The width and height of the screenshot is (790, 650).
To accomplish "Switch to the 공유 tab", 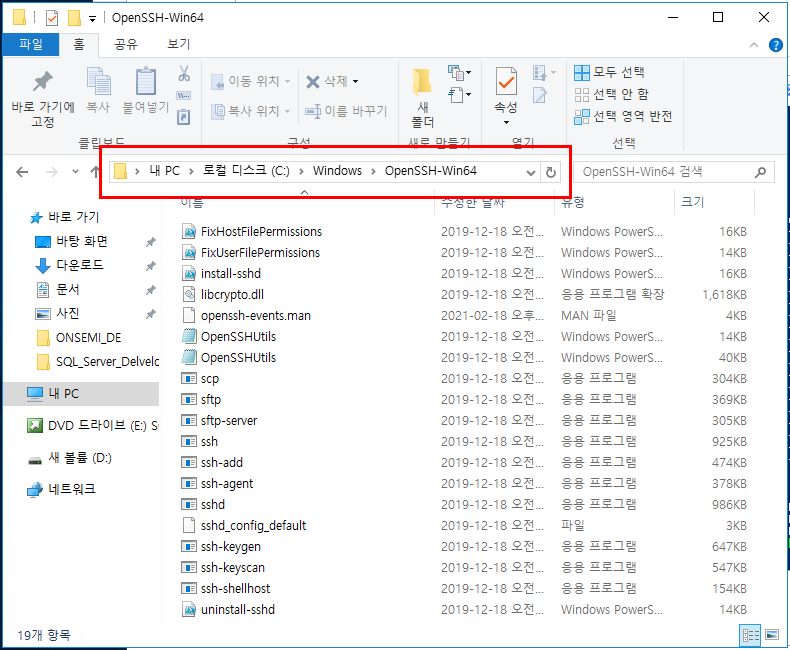I will pyautogui.click(x=125, y=44).
